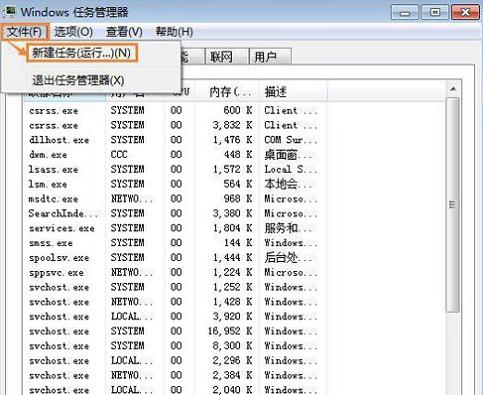483x395 pixels.
Task: Click the scrollbar up arrow
Action: (x=453, y=89)
